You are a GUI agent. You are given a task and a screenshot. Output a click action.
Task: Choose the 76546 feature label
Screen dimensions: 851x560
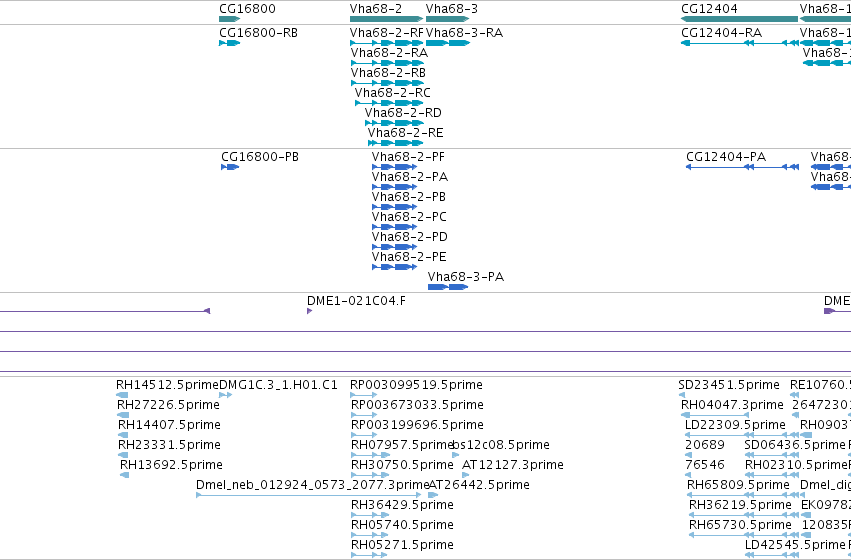(x=704, y=465)
